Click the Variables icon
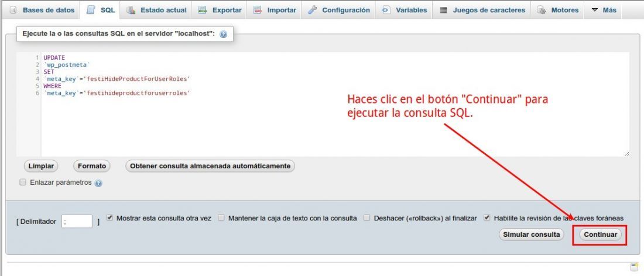Viewport: 644px width, 276px height. tap(386, 11)
